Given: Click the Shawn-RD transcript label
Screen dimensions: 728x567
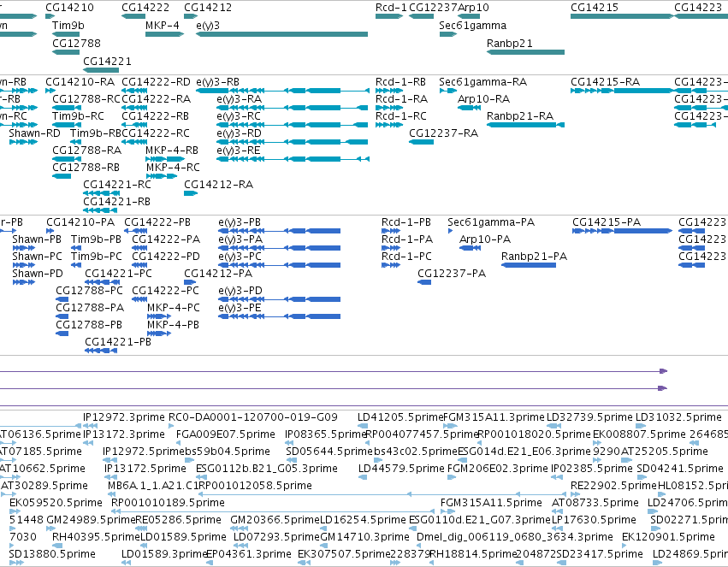Looking at the screenshot, I should pos(34,133).
